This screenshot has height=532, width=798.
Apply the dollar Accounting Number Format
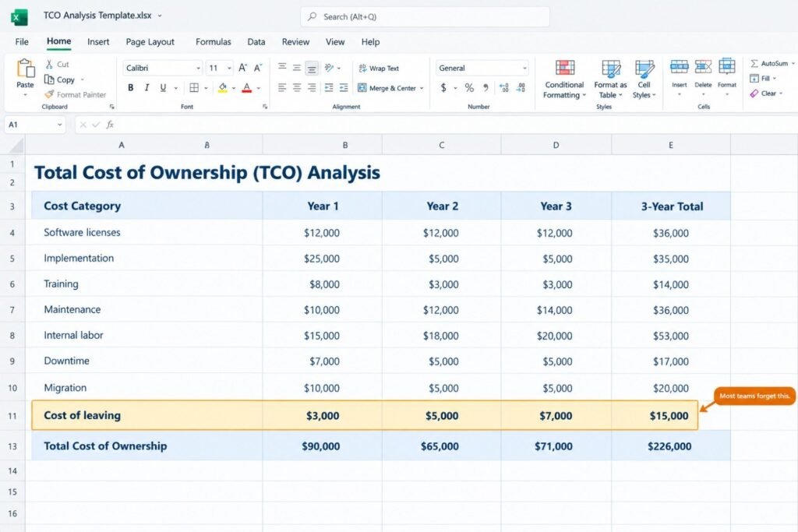(x=443, y=87)
